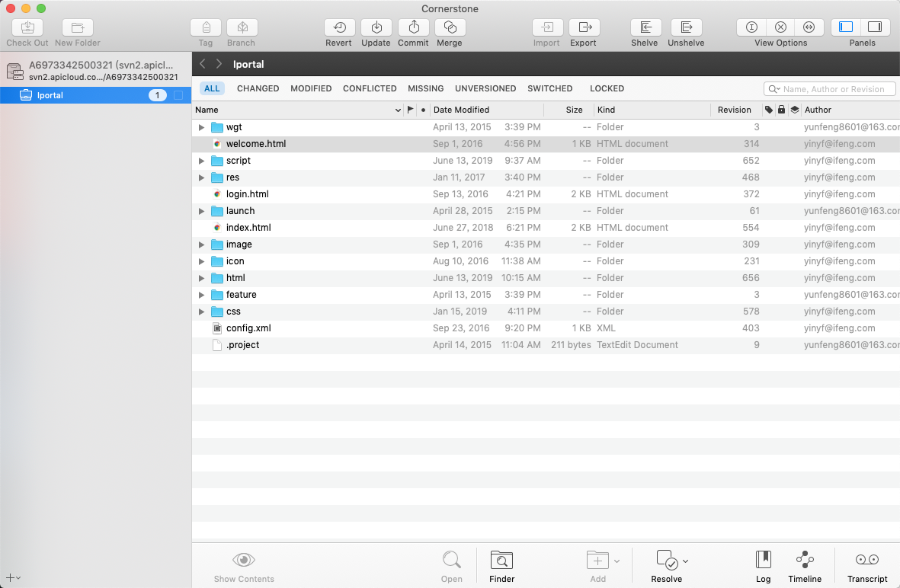Expand the icon folder
The height and width of the screenshot is (588, 900).
[201, 261]
